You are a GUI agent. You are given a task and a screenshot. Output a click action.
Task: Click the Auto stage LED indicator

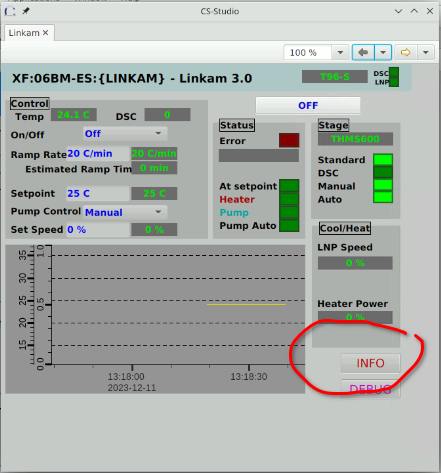click(383, 197)
